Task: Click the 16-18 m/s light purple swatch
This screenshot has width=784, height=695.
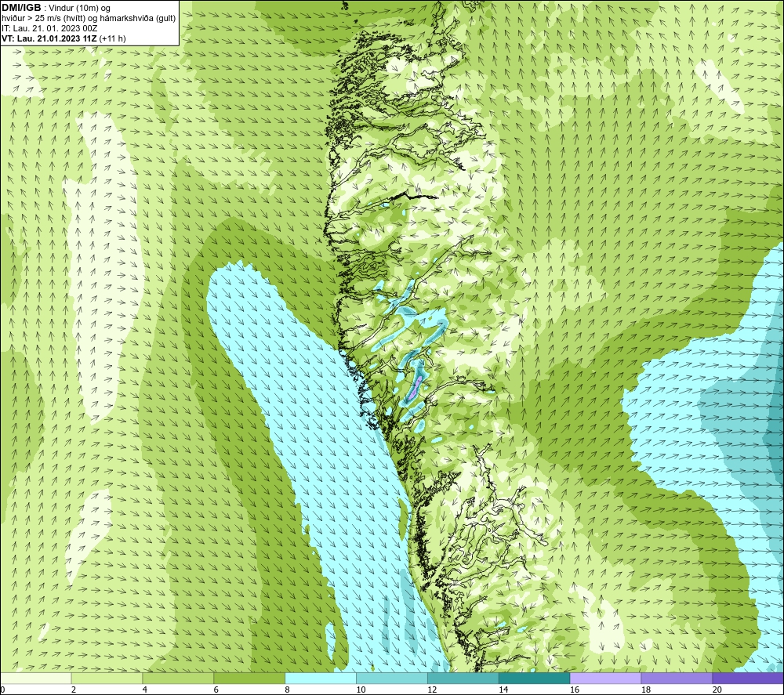Action: (x=605, y=678)
